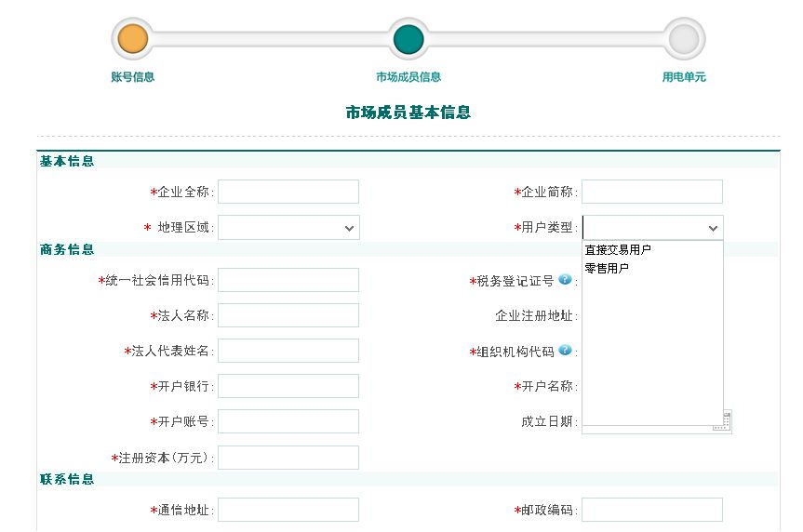Select the 开户账号 input box
The height and width of the screenshot is (532, 803).
point(288,421)
